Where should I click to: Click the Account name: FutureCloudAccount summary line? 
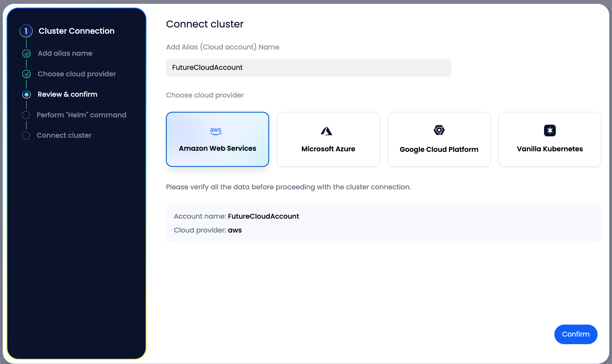click(x=236, y=216)
